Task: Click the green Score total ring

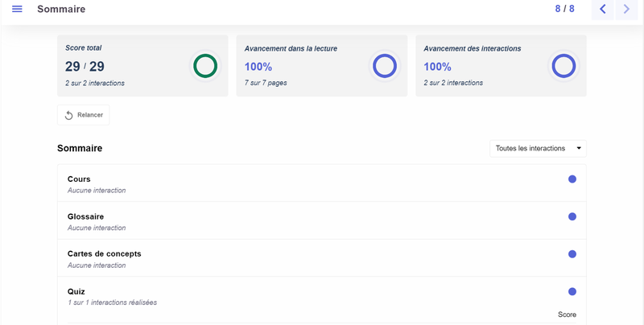Action: point(205,66)
